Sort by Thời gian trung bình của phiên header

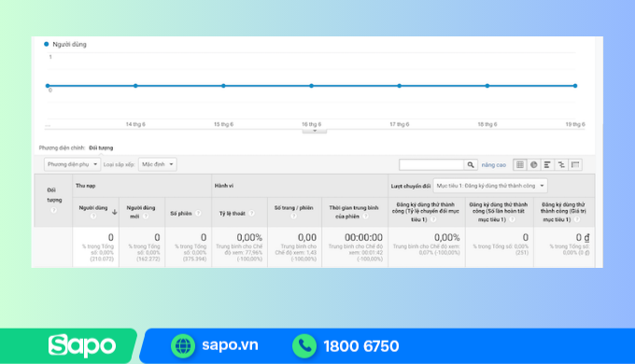click(354, 212)
